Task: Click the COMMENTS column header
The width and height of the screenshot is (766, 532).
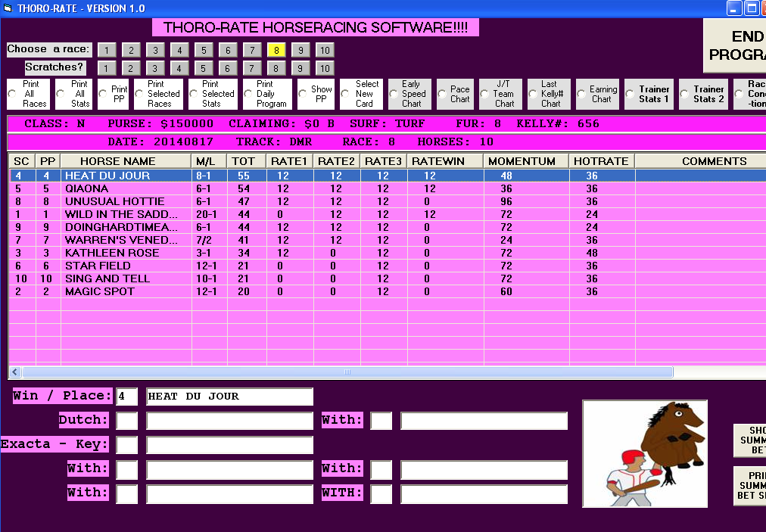Action: click(x=701, y=161)
